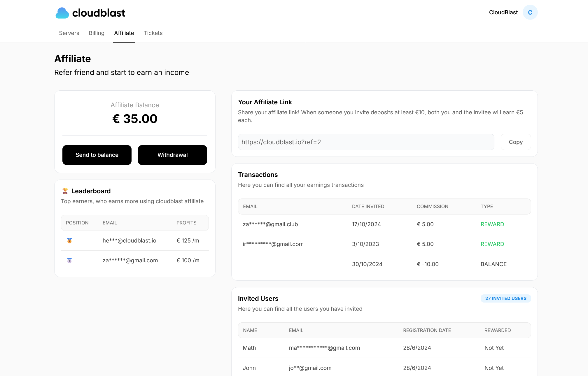Image resolution: width=588 pixels, height=376 pixels.
Task: Click the trophy icon beside Leaderboard
Action: (65, 191)
